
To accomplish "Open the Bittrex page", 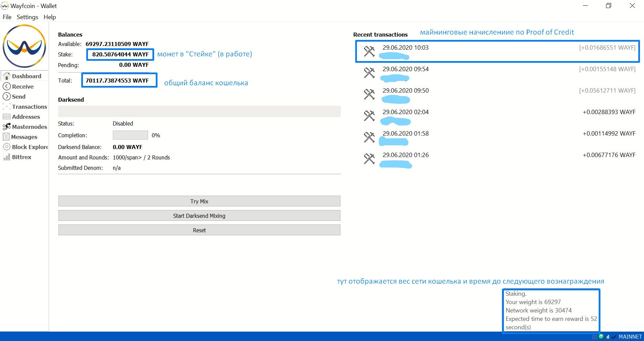I will pos(17,157).
